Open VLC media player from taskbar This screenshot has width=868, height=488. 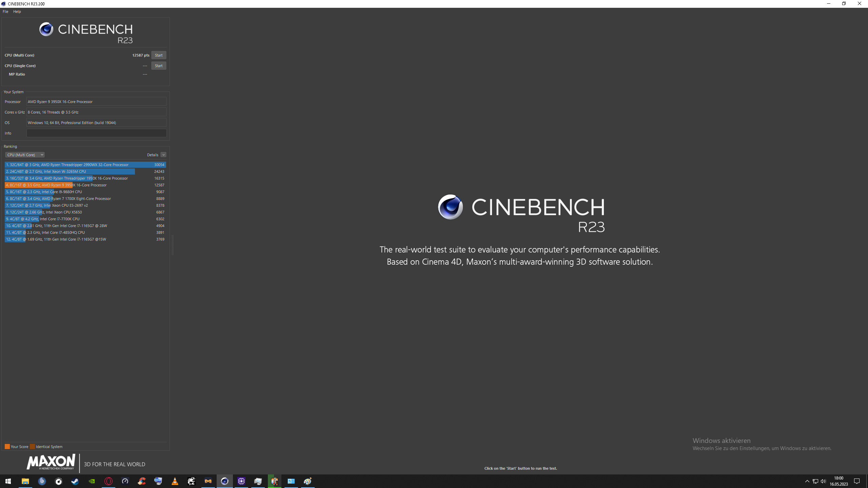point(175,481)
